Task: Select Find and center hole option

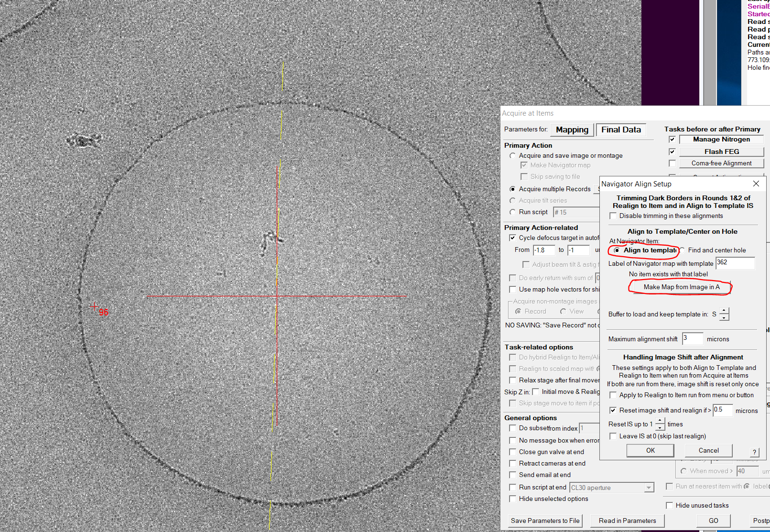Action: tap(682, 250)
